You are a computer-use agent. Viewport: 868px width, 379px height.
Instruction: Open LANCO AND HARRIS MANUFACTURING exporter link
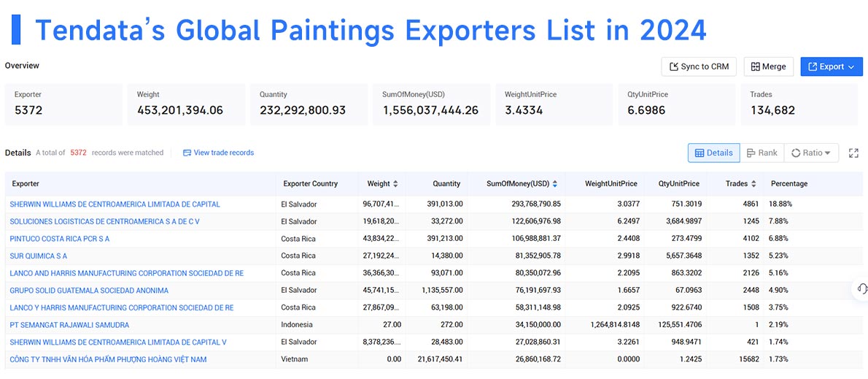click(x=127, y=272)
